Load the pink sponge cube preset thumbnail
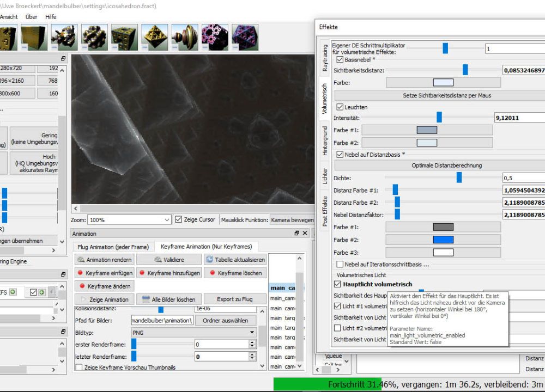Image resolution: width=545 pixels, height=392 pixels. point(215,37)
